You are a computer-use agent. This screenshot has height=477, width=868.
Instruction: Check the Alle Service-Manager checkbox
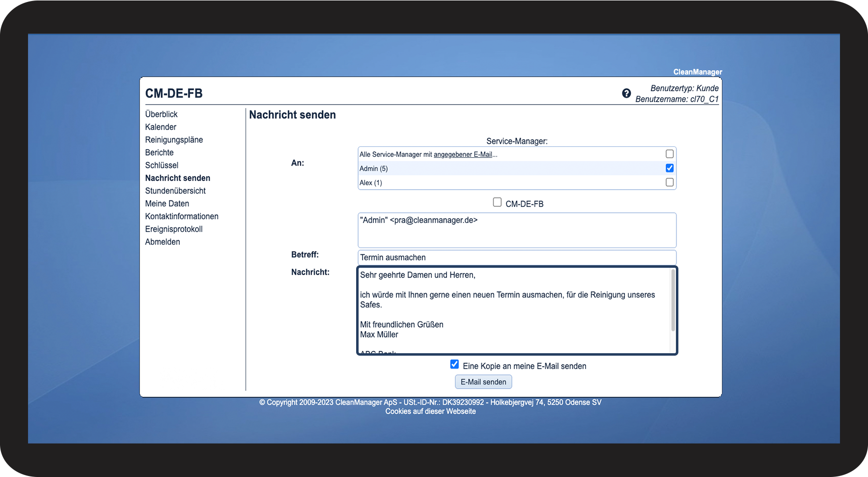pyautogui.click(x=669, y=154)
